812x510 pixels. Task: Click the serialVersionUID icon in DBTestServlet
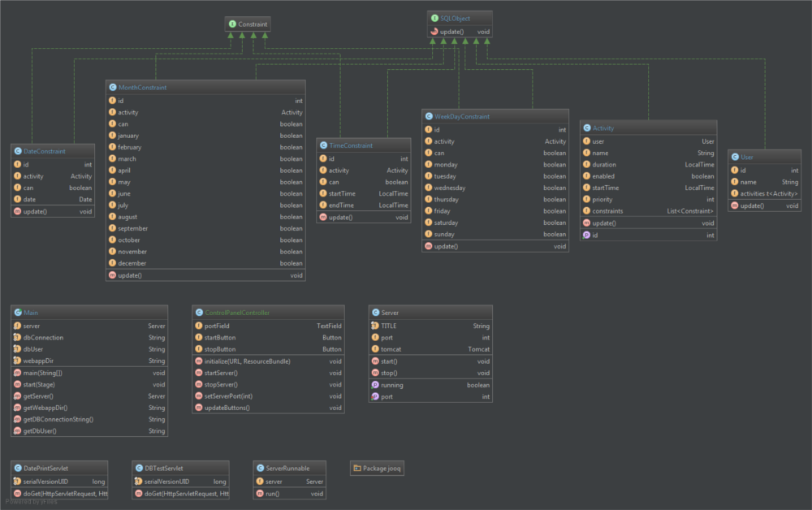click(x=139, y=482)
